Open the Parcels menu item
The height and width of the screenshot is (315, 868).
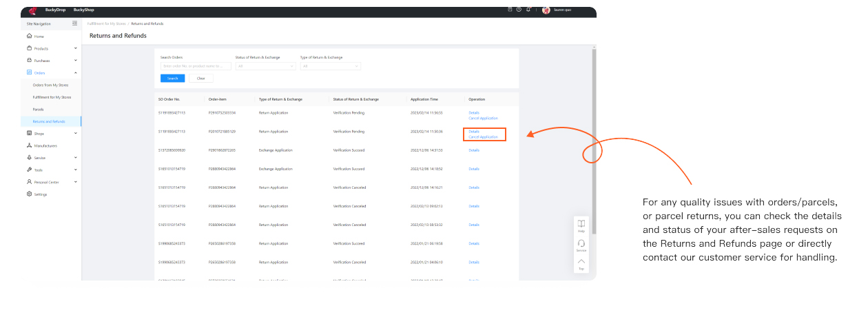(x=38, y=109)
